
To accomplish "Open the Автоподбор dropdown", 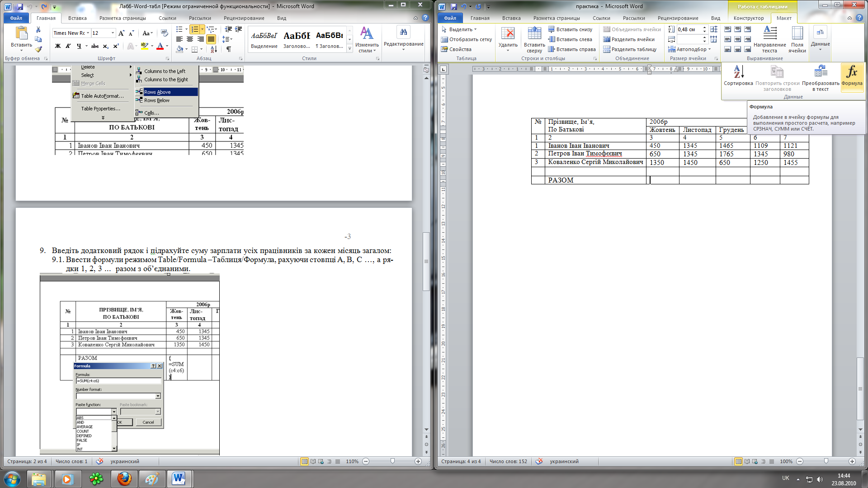I will 689,49.
